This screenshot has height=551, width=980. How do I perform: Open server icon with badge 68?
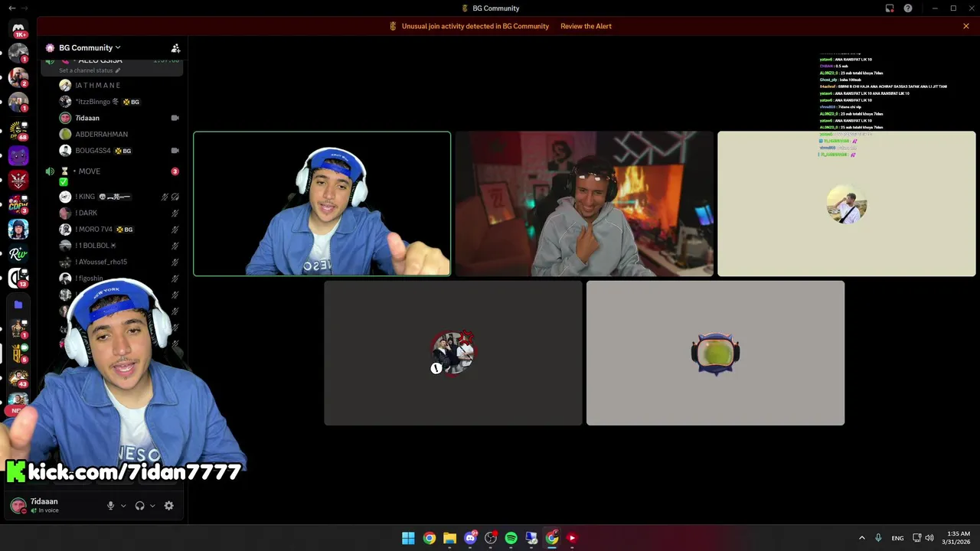[x=18, y=131]
